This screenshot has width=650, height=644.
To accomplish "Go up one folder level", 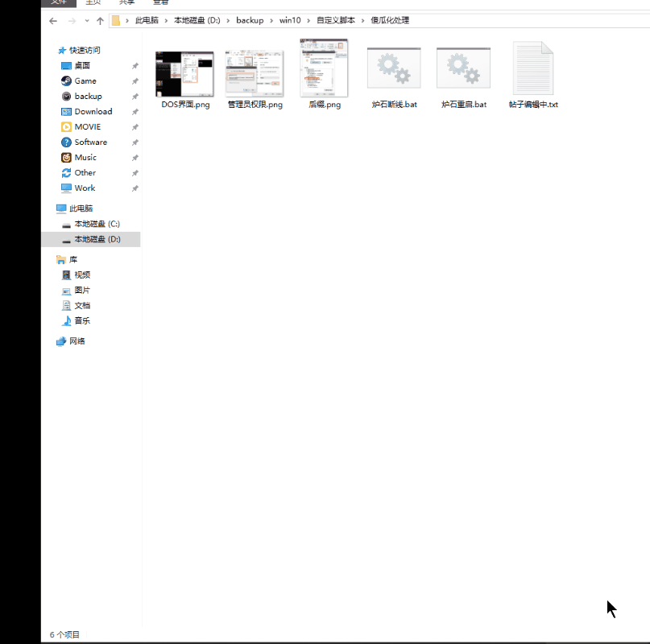I will [100, 21].
